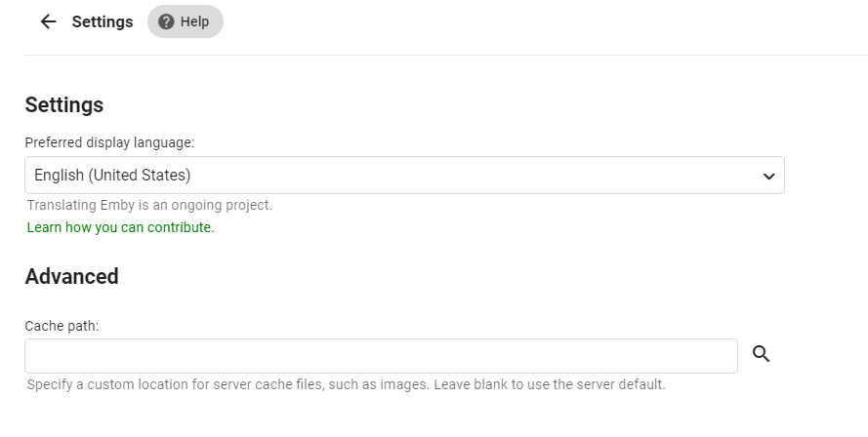Click the words server default in the description

tap(617, 384)
